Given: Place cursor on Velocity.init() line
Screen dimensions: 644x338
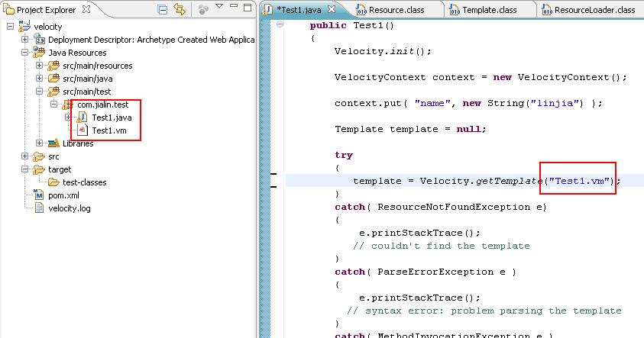Looking at the screenshot, I should tap(383, 52).
